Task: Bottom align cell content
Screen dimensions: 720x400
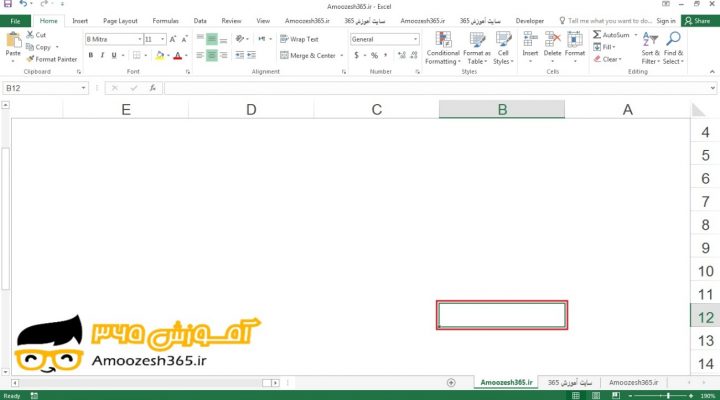Action: [223, 39]
